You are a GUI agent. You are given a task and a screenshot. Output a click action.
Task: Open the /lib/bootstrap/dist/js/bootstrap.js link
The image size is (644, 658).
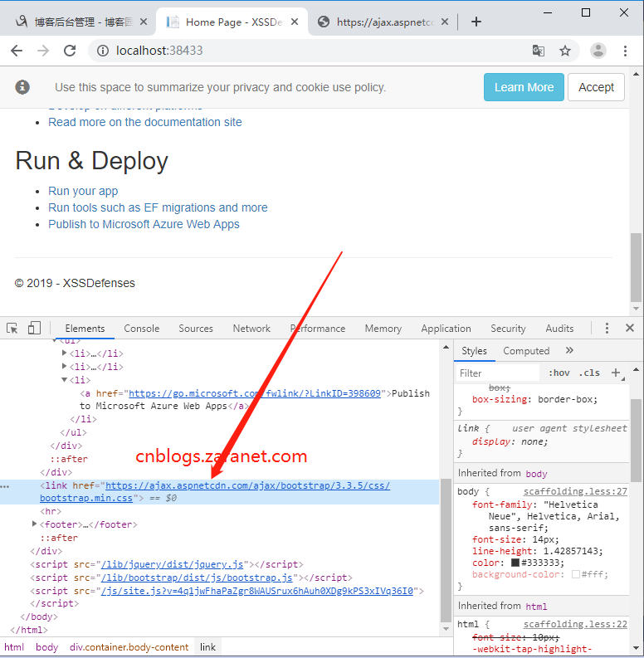click(x=197, y=578)
